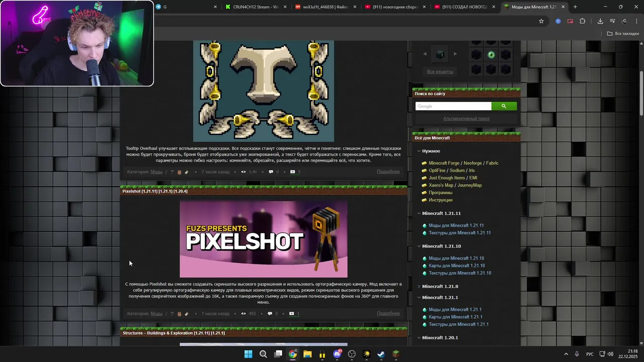
Task: Show previous recipe with left arrow
Action: (x=425, y=54)
